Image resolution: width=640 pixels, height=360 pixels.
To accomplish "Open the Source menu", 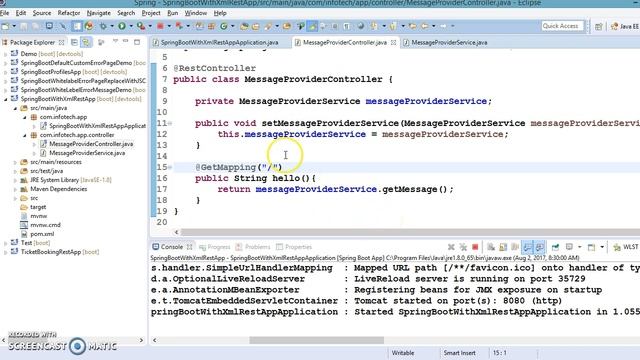I will [42, 13].
